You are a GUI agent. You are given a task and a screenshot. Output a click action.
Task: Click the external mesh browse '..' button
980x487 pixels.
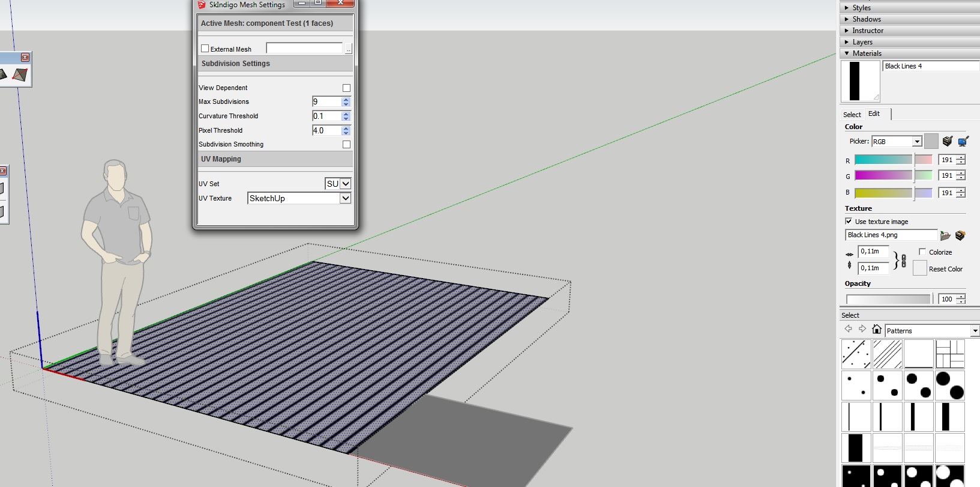(x=348, y=49)
